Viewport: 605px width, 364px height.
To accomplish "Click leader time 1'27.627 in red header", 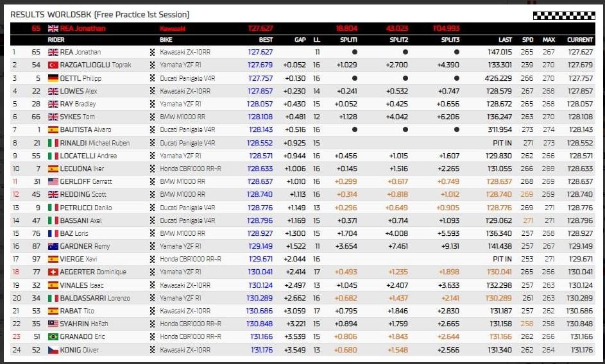I will (x=260, y=29).
